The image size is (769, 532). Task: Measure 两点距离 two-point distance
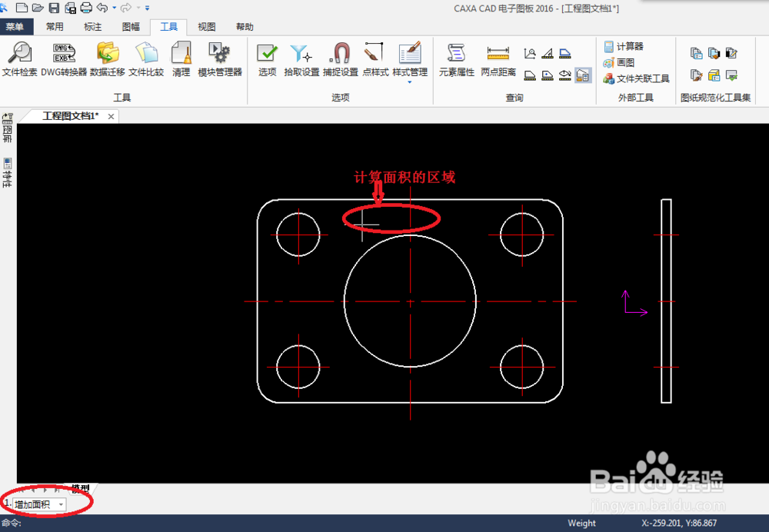tap(498, 59)
